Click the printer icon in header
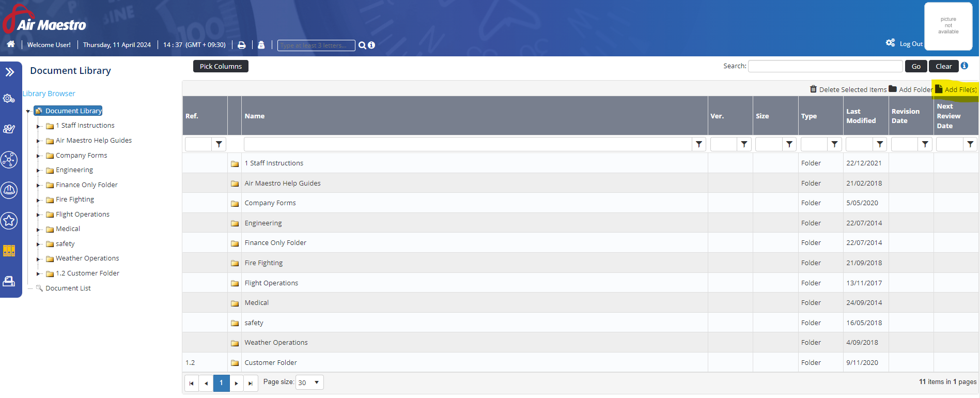Screen dimensions: 980x398 point(241,45)
